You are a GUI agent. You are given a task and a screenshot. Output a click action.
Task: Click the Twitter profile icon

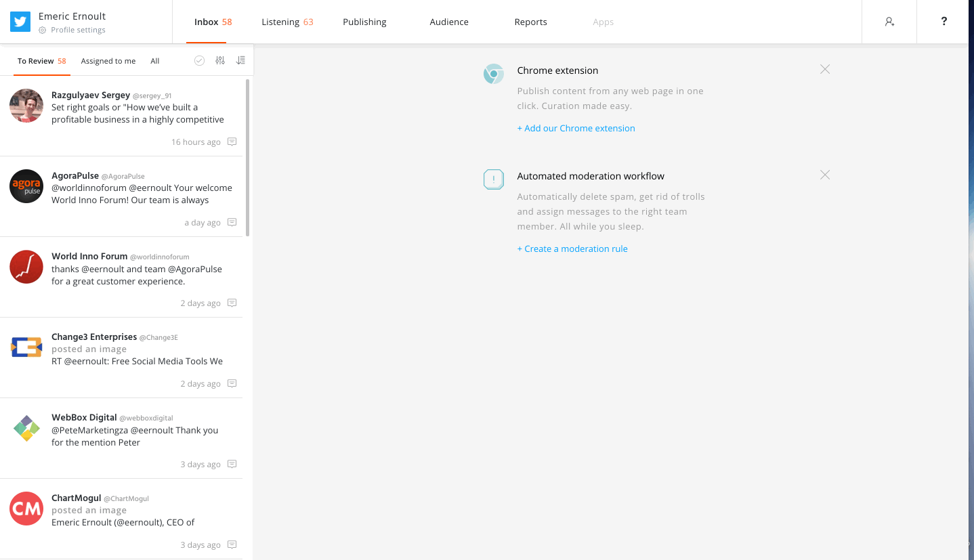click(20, 22)
